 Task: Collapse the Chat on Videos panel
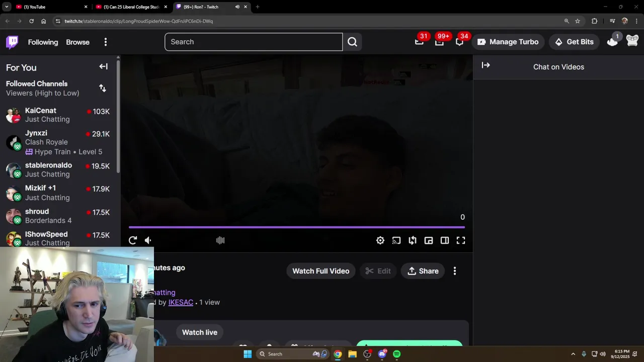click(486, 65)
